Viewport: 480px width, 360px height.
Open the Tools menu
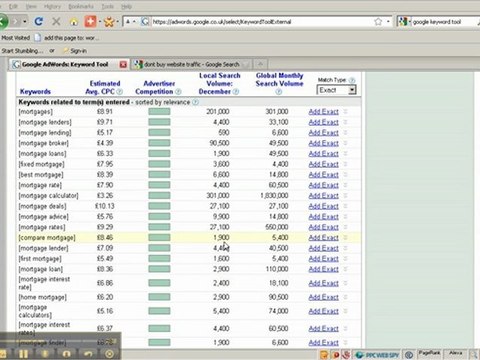click(107, 6)
